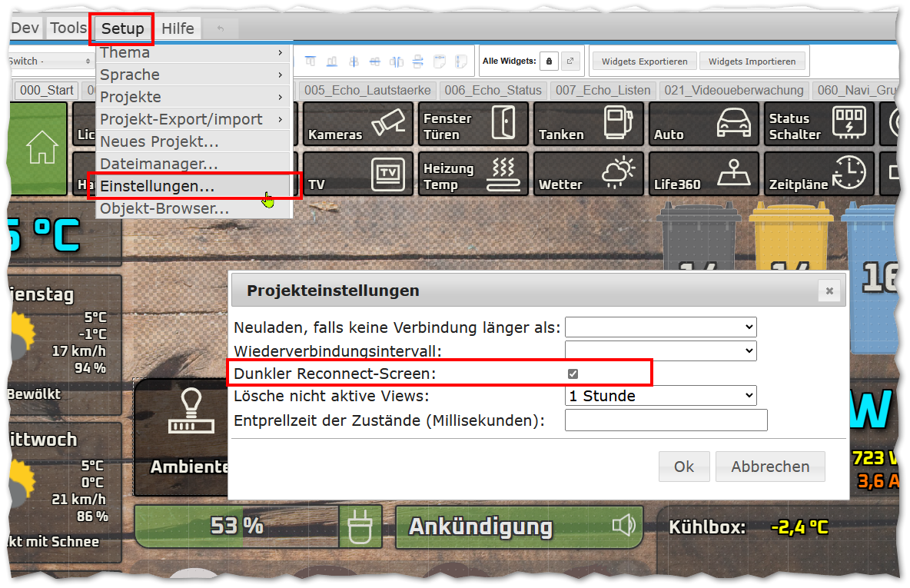The width and height of the screenshot is (910, 588).
Task: Close the Projekteinstellungen dialog
Action: (x=829, y=291)
